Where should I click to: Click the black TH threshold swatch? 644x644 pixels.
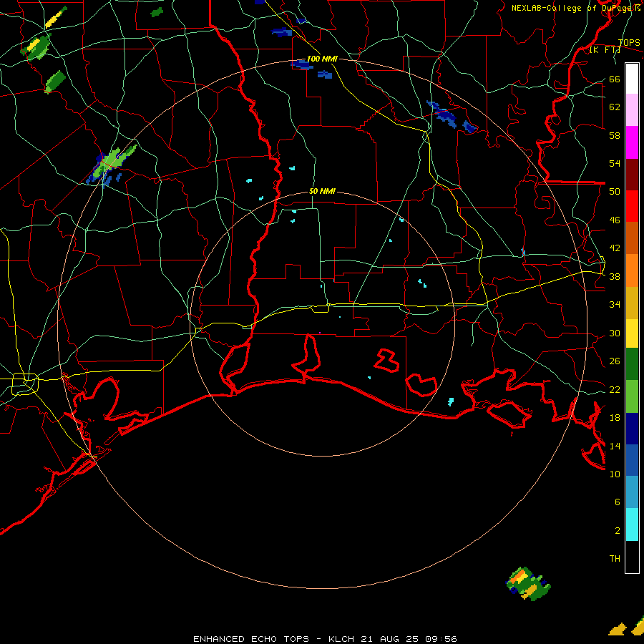tap(632, 556)
